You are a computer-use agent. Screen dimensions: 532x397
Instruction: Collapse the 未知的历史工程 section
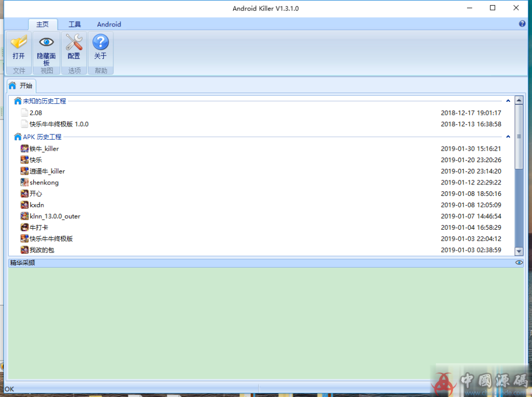pyautogui.click(x=508, y=101)
